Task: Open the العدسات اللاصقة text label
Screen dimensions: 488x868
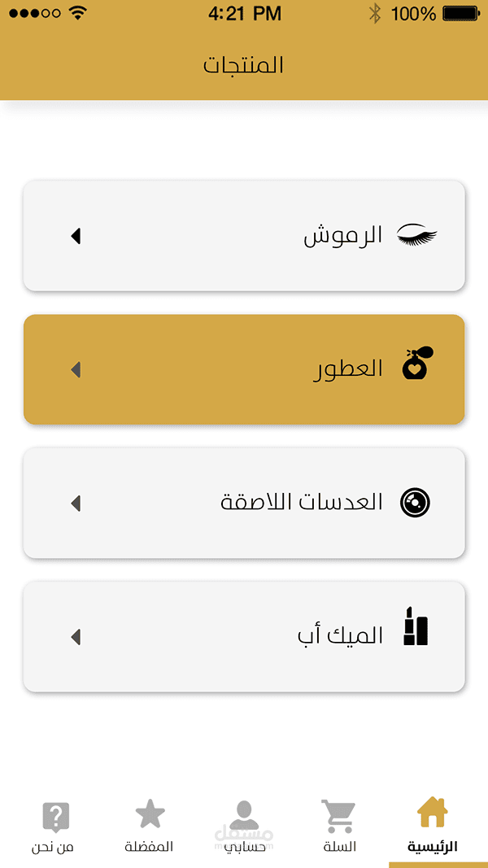Action: point(302,503)
